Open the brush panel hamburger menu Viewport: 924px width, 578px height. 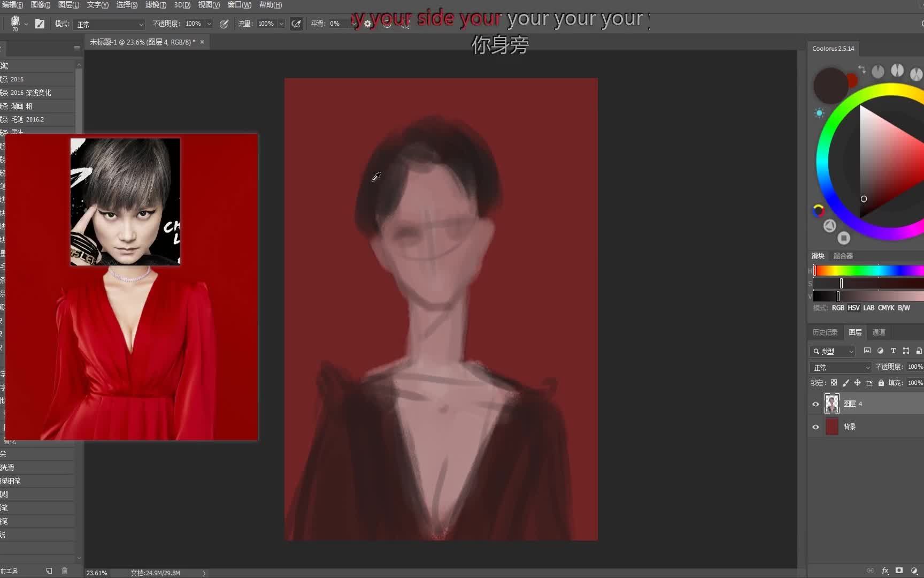[77, 48]
